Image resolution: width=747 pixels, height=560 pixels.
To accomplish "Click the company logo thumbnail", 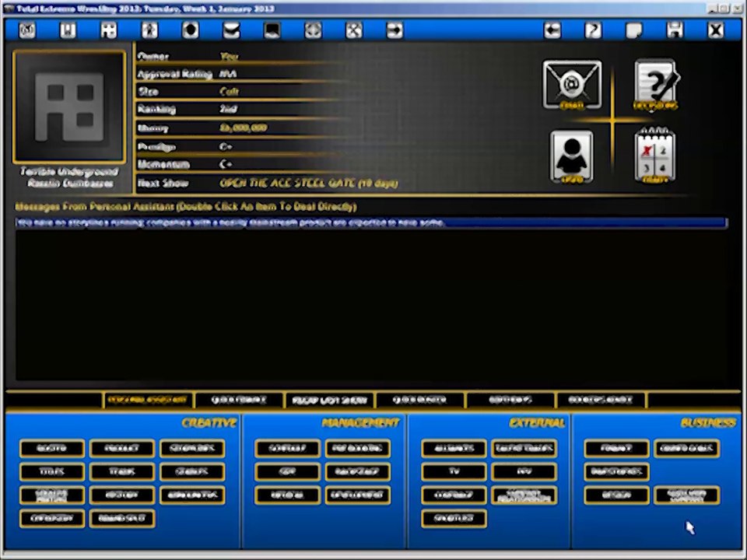I will tap(69, 107).
